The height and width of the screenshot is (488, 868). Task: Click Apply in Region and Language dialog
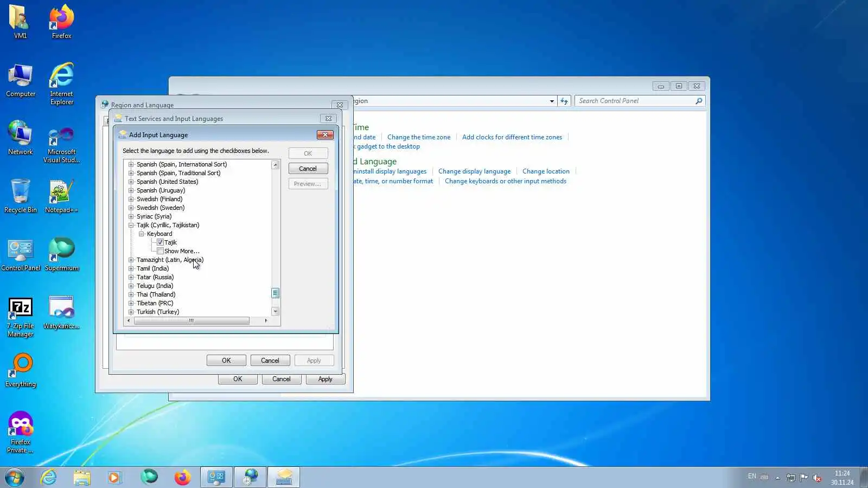(325, 379)
